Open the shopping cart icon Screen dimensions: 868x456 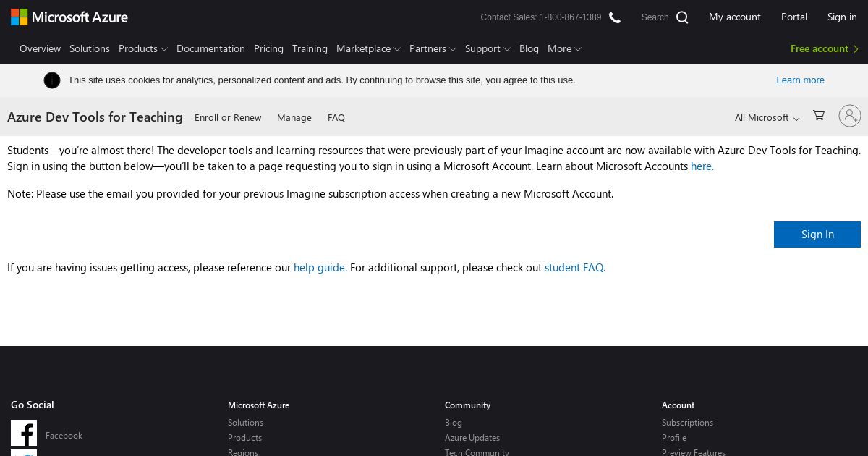[x=819, y=115]
